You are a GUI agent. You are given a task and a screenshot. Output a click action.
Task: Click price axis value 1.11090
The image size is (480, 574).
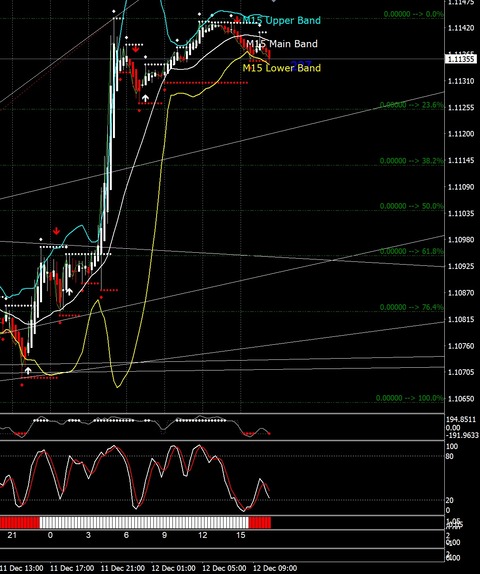pos(461,187)
